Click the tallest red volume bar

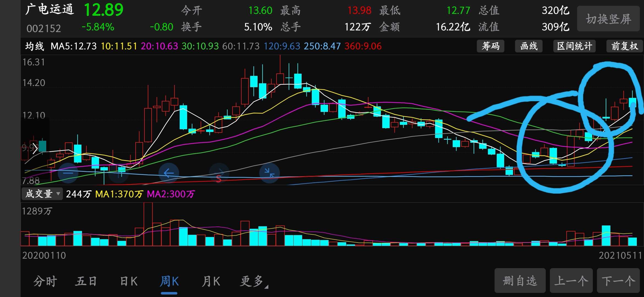[148, 224]
